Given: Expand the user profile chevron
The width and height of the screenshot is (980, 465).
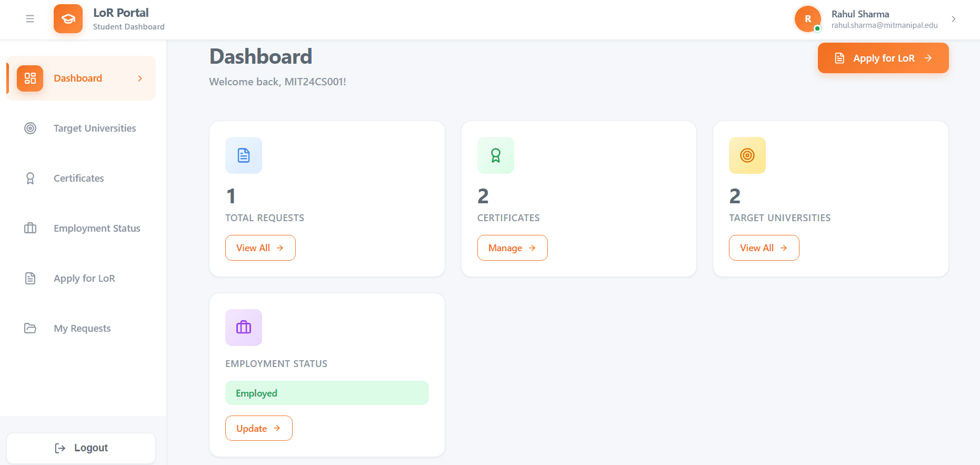Looking at the screenshot, I should click(x=954, y=19).
